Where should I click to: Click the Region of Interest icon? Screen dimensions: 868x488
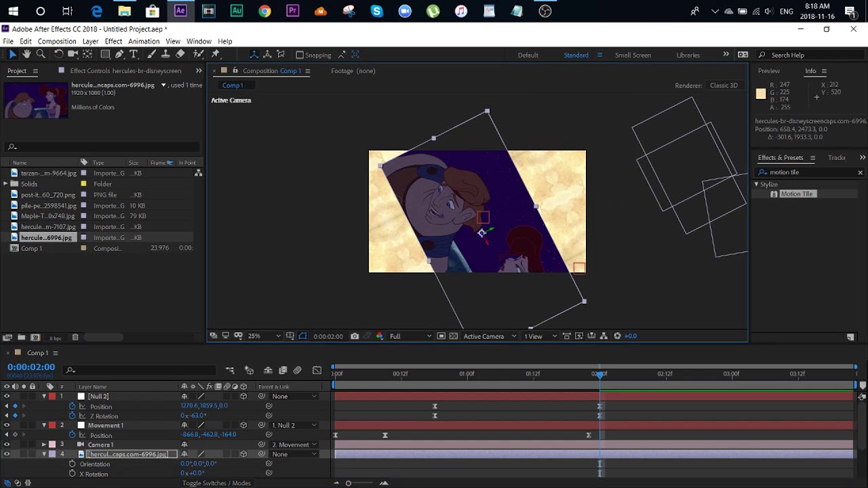coord(441,336)
